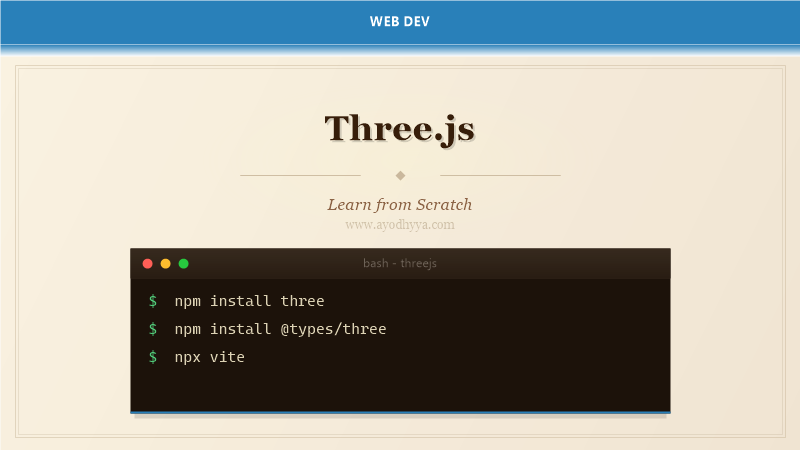Open the www.ayodhyya.com link

point(400,224)
